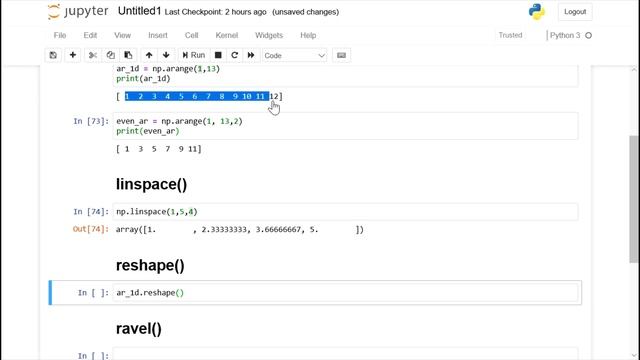Click the print(ar_1d) code line
Viewport: 640px width, 360px height.
[x=143, y=78]
